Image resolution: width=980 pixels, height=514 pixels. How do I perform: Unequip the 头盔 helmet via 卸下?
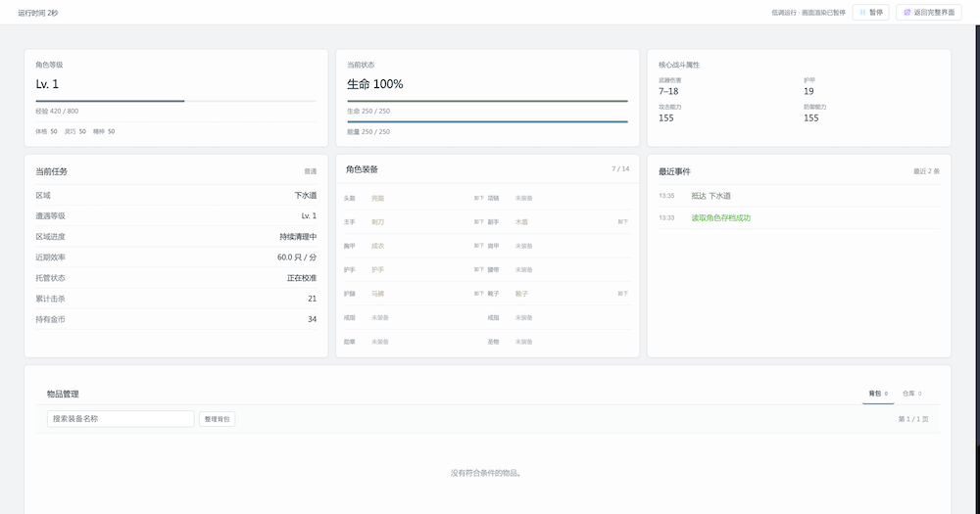click(479, 198)
